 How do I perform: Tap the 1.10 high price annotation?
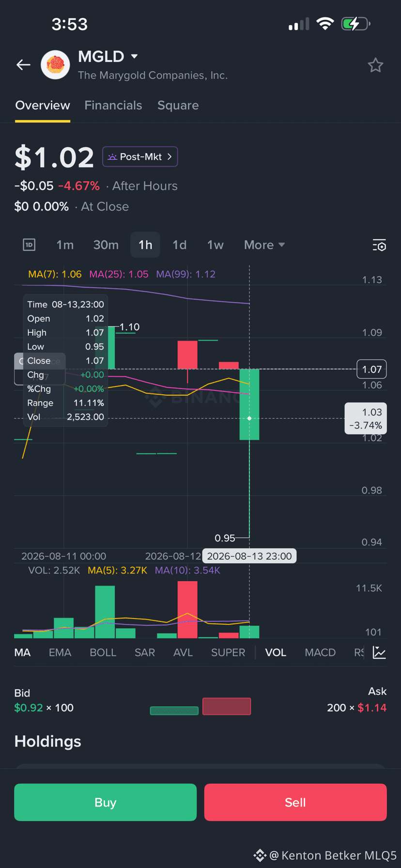pos(129,327)
